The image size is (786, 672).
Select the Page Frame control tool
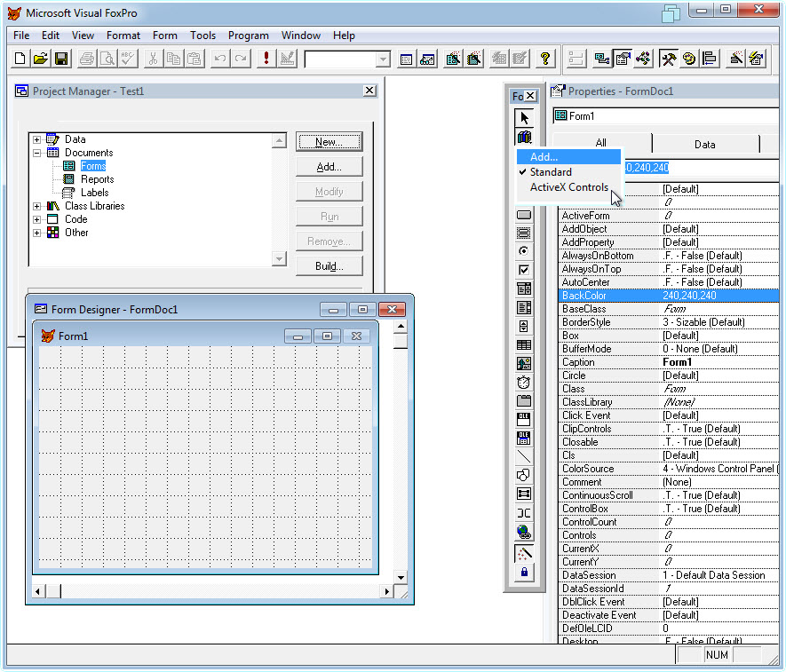524,401
